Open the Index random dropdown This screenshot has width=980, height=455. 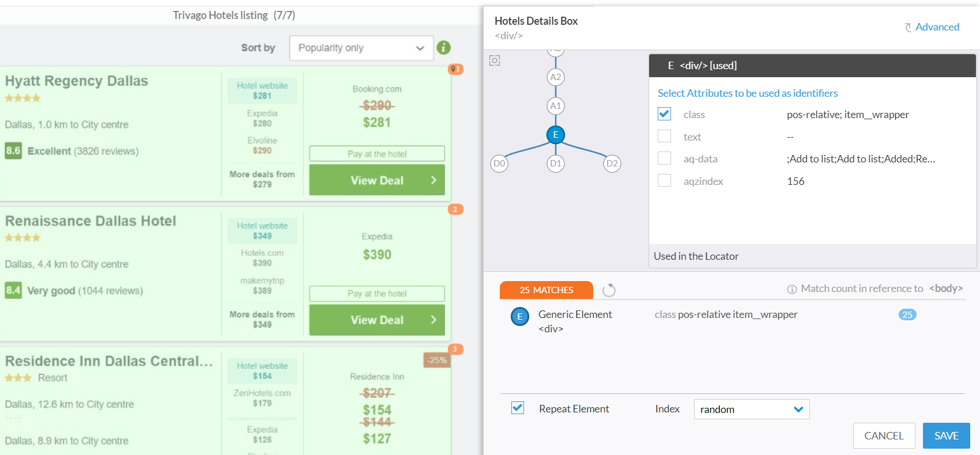tap(752, 409)
